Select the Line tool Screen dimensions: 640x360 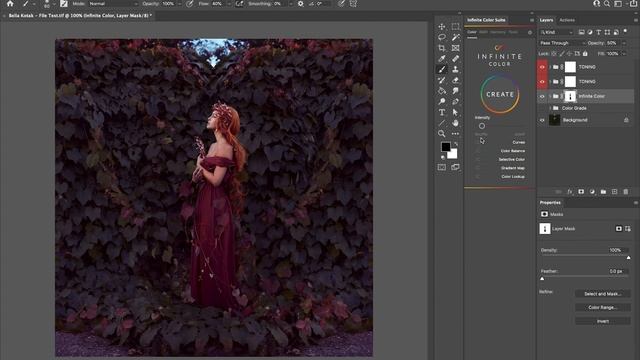442,123
